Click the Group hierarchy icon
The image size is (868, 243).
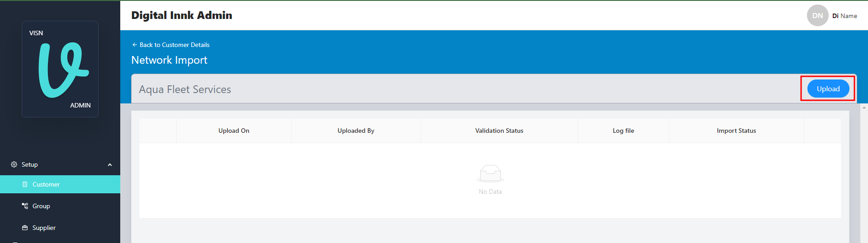[25, 206]
